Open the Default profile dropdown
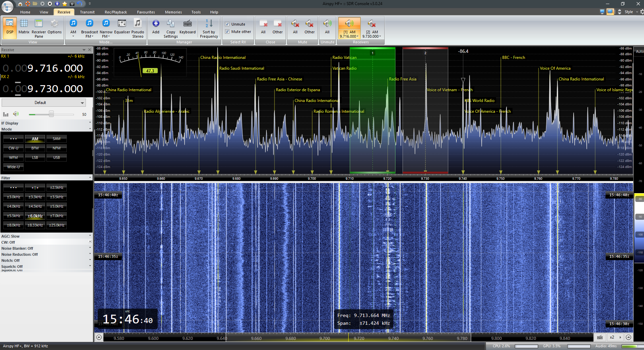Viewport: 644px width, 350px height. [44, 103]
